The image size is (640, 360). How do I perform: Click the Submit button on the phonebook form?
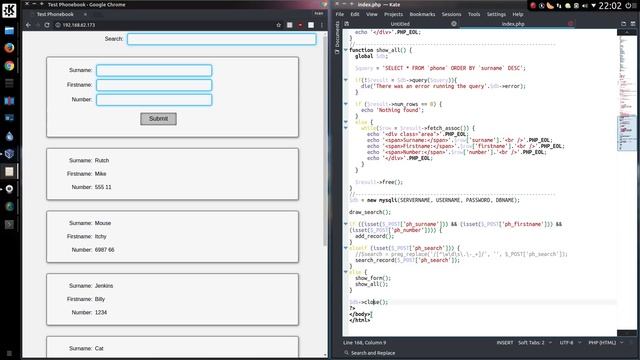click(158, 119)
